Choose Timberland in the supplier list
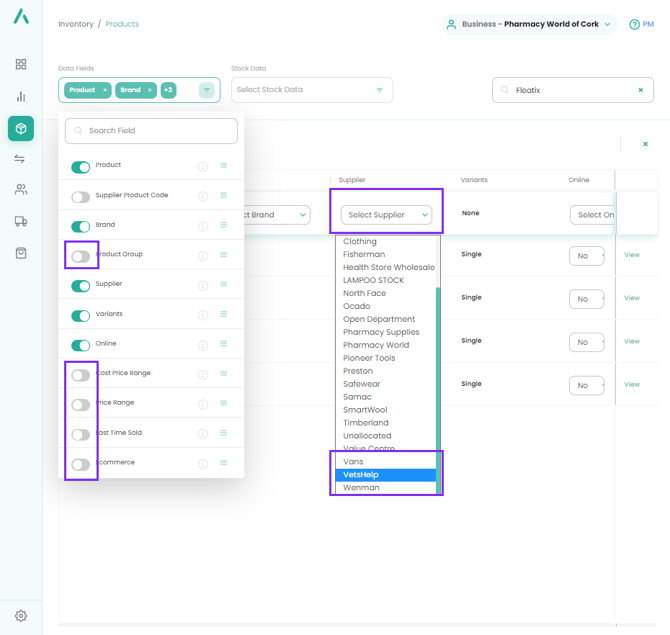This screenshot has height=635, width=670. click(366, 423)
